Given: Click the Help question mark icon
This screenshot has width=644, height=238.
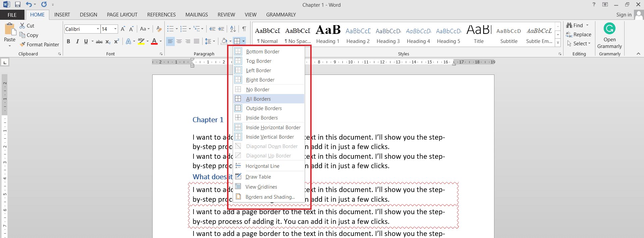Looking at the screenshot, I should [x=594, y=5].
